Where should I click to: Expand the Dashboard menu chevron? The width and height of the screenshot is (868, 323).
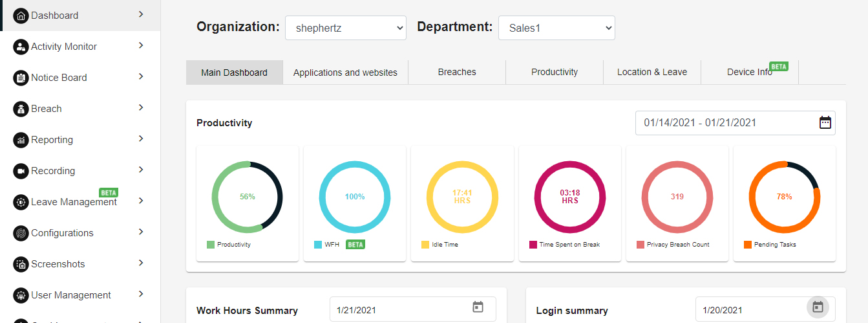coord(141,14)
